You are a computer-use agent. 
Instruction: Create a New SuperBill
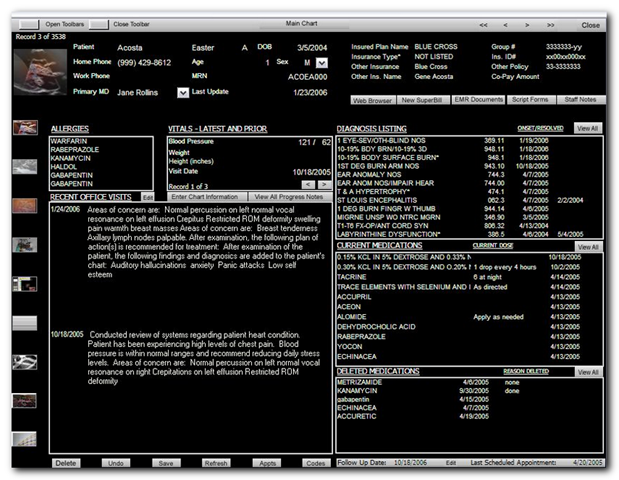click(423, 100)
